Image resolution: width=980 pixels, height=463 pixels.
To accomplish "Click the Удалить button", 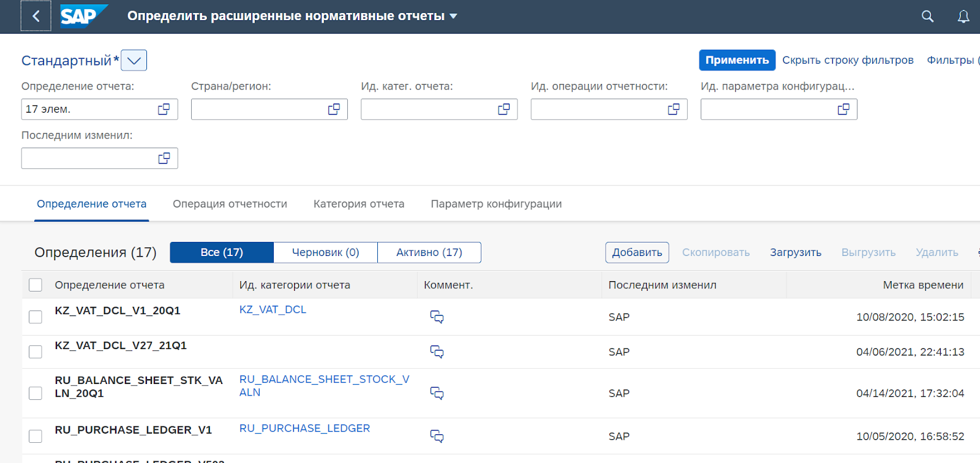I will pyautogui.click(x=937, y=252).
